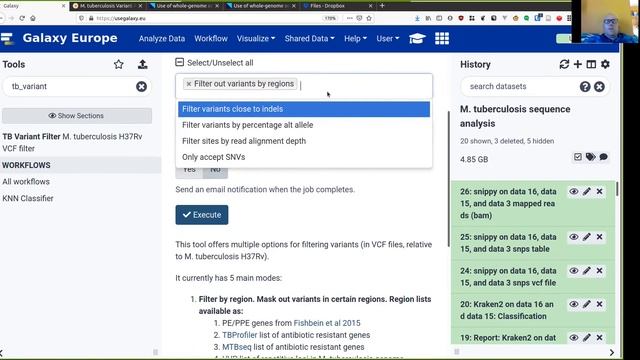Screen dimensions: 640x360
Task: Open the Help dropdown menu
Action: pyautogui.click(x=355, y=38)
